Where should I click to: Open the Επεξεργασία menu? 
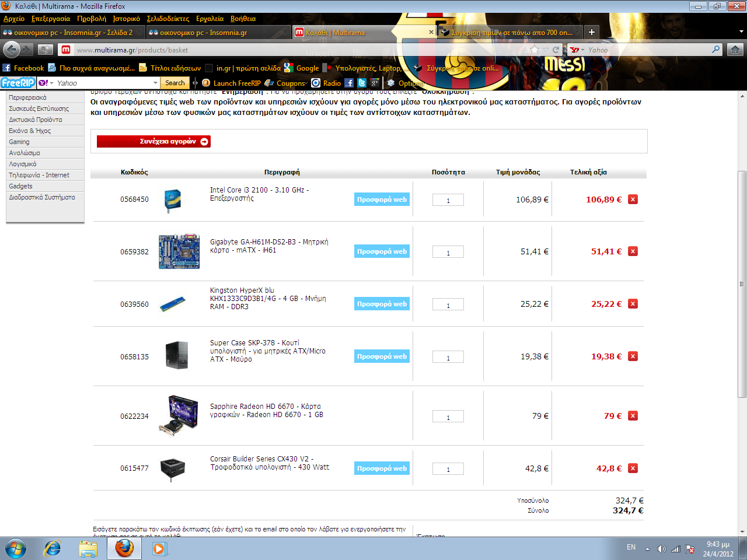point(51,19)
